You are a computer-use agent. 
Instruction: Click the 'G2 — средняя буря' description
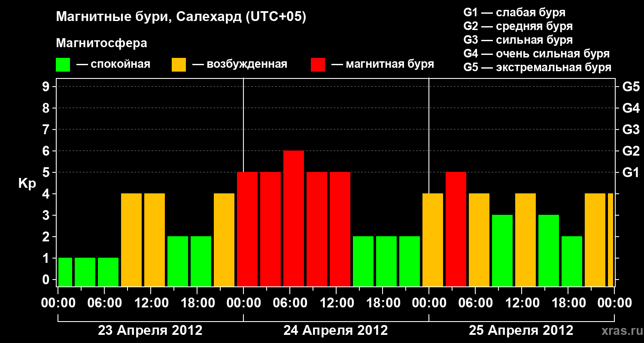coord(518,26)
